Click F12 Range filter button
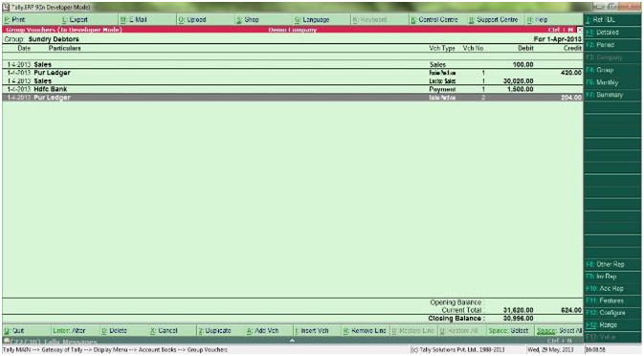The width and height of the screenshot is (644, 356). (x=612, y=324)
